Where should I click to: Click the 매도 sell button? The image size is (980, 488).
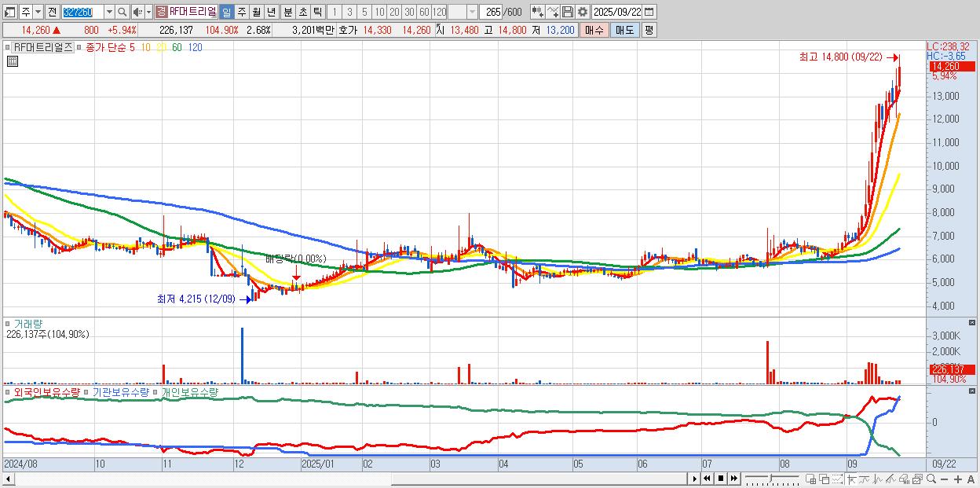[624, 30]
